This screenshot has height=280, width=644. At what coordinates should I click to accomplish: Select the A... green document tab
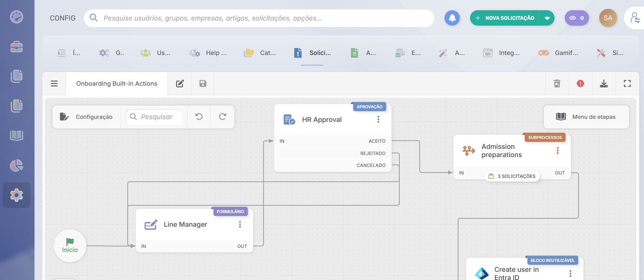[363, 53]
